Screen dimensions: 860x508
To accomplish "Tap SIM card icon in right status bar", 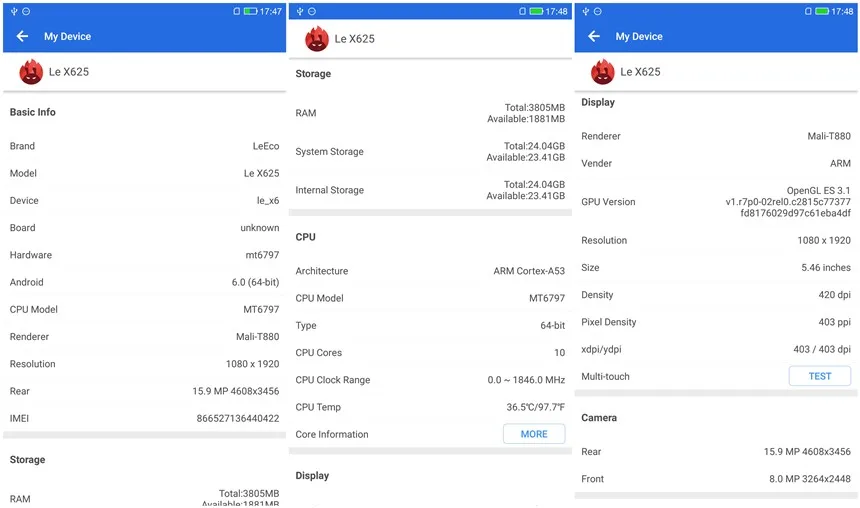I will [x=808, y=11].
